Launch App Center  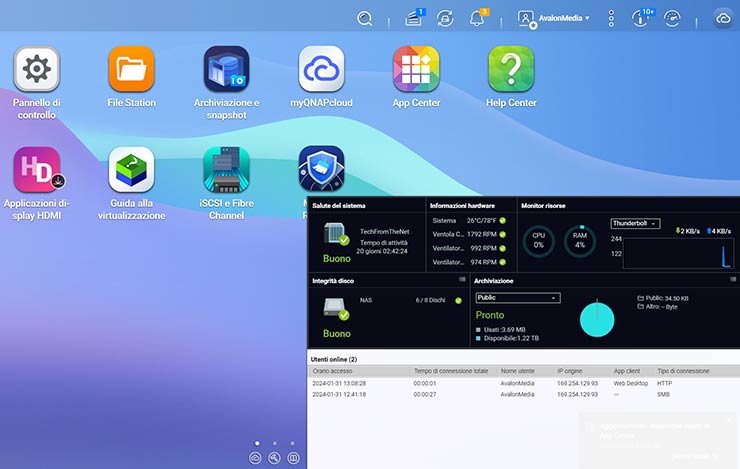(416, 69)
